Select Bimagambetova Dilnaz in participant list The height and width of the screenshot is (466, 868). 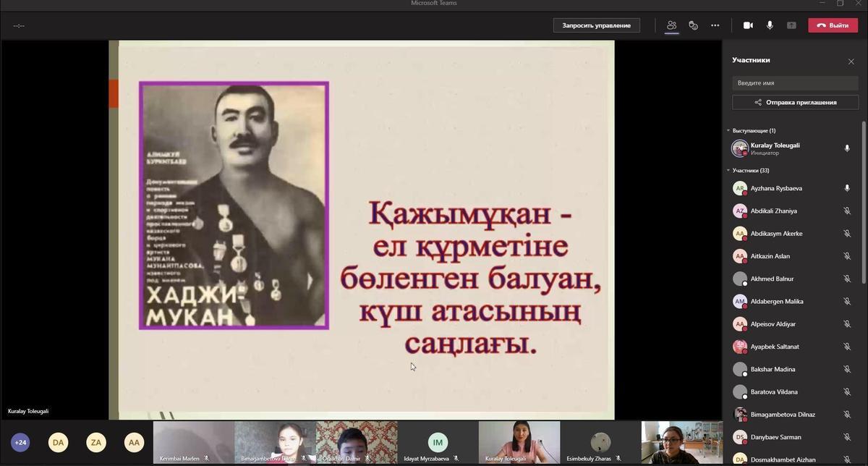(x=782, y=415)
